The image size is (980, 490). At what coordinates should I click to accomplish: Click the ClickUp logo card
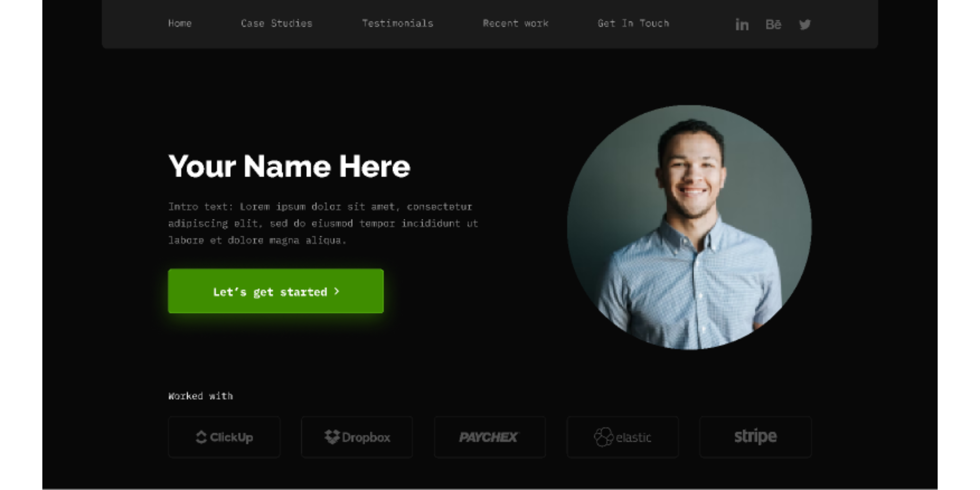pos(224,437)
